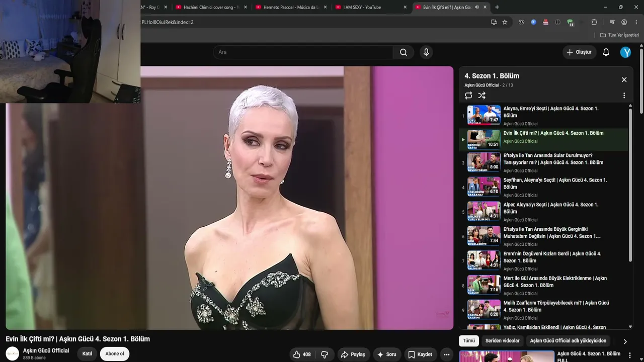Switch to Hachimi Chimici cover song tab
The image size is (644, 362).
coord(211,8)
